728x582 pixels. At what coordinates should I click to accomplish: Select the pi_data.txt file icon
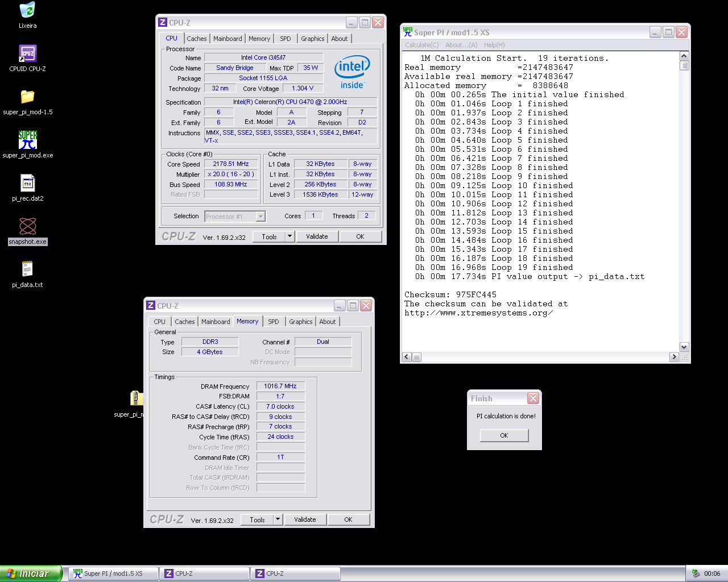(x=27, y=269)
